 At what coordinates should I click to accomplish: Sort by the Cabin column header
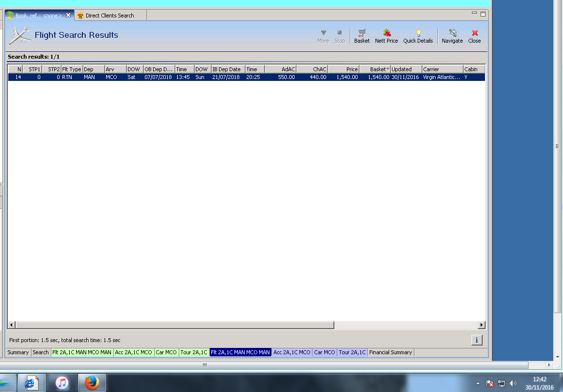click(474, 69)
